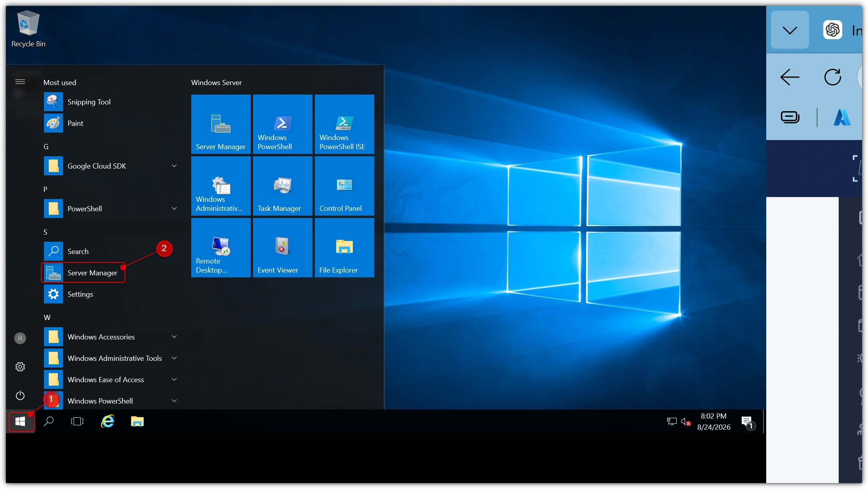
Task: Click the Server Manager tile
Action: (221, 124)
